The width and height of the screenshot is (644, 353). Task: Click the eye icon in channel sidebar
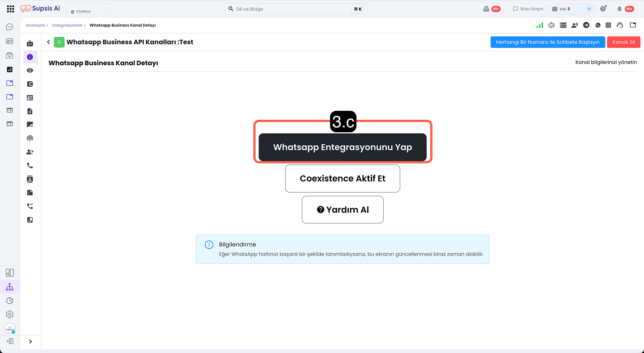30,71
